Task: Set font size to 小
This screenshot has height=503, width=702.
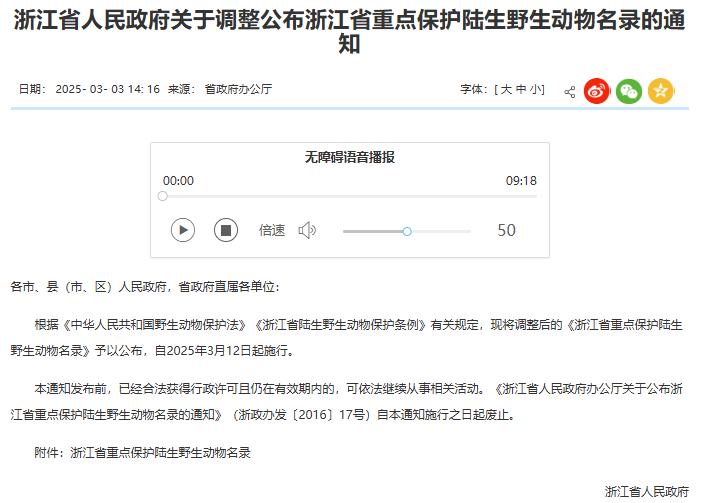Action: pos(537,89)
